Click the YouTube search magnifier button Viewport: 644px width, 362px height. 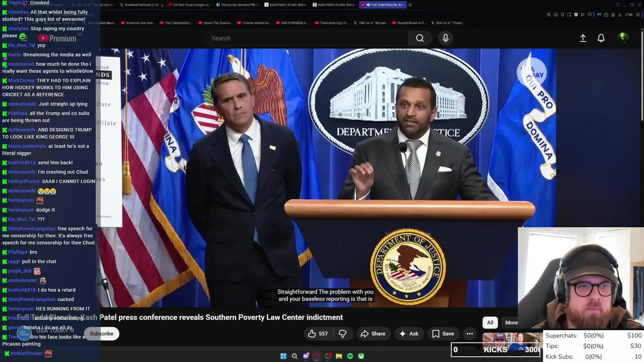pyautogui.click(x=420, y=38)
